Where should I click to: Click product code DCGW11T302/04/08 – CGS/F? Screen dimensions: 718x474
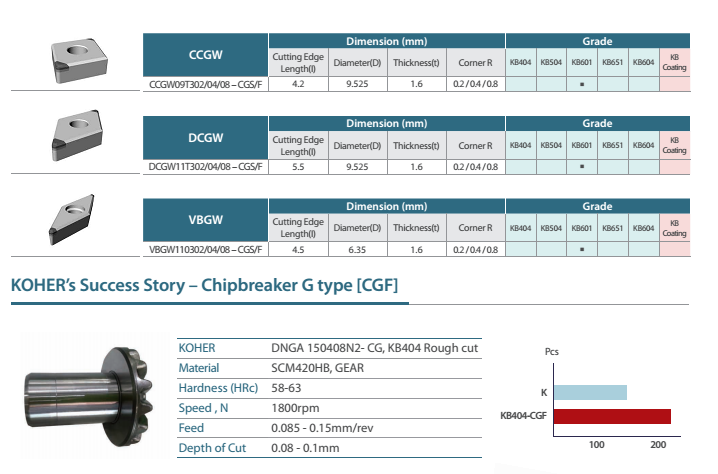(x=206, y=167)
